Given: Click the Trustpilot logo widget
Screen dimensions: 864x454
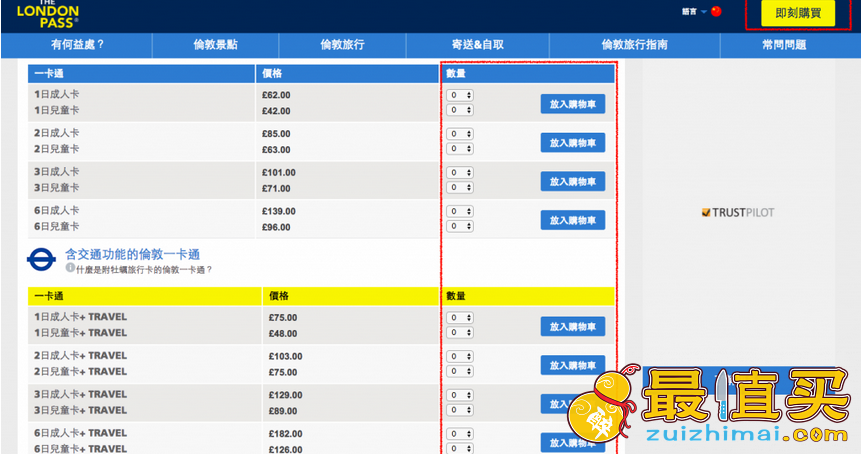Looking at the screenshot, I should [x=738, y=213].
